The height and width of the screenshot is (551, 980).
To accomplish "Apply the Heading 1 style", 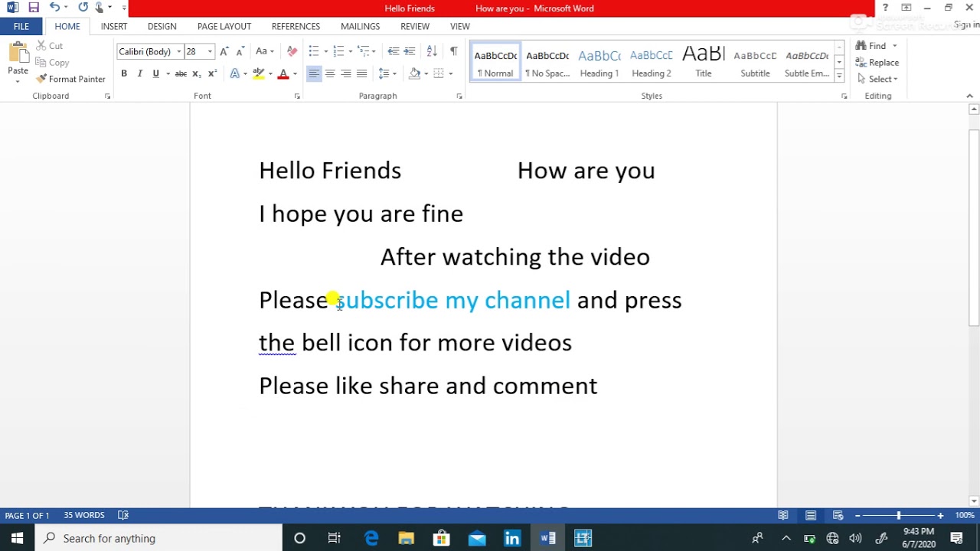I will pos(599,62).
